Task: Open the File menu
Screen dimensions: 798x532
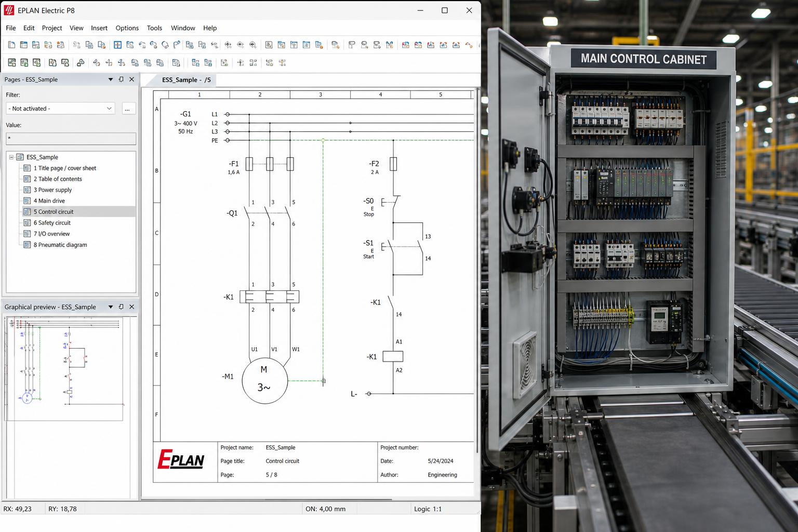Action: 11,28
